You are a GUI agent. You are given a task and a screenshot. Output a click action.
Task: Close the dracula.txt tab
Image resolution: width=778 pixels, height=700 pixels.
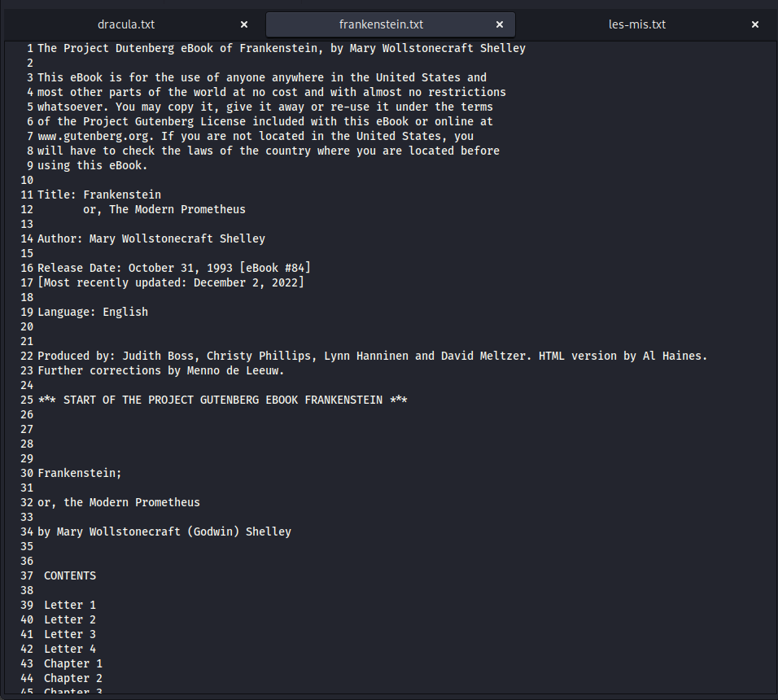[x=244, y=24]
